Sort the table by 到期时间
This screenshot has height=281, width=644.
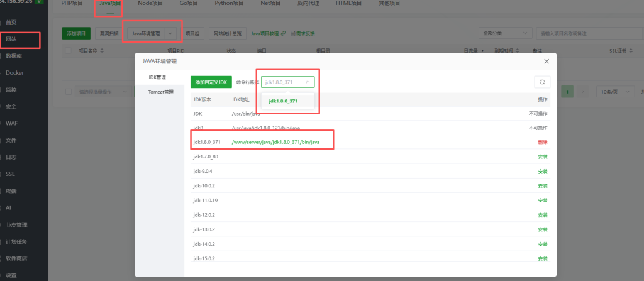[518, 51]
